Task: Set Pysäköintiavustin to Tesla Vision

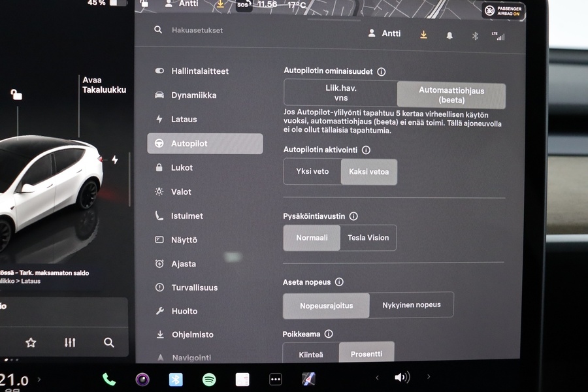Action: point(368,238)
